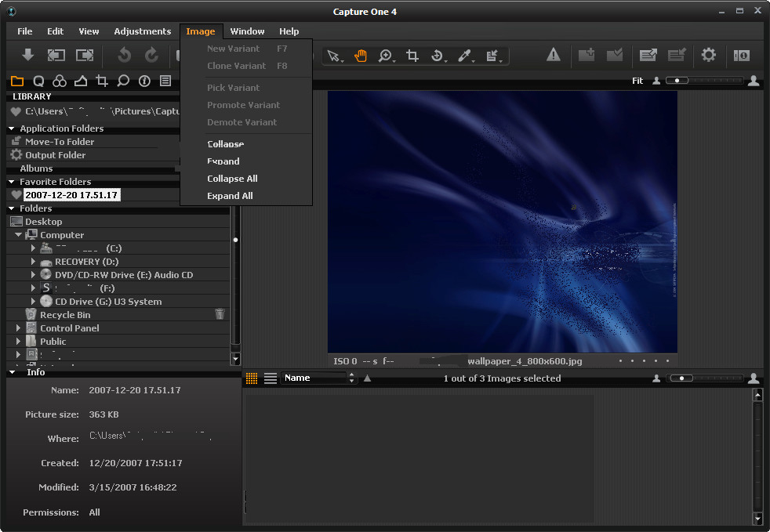Image resolution: width=770 pixels, height=532 pixels.
Task: Select the orange Pan hand tool
Action: pos(360,56)
